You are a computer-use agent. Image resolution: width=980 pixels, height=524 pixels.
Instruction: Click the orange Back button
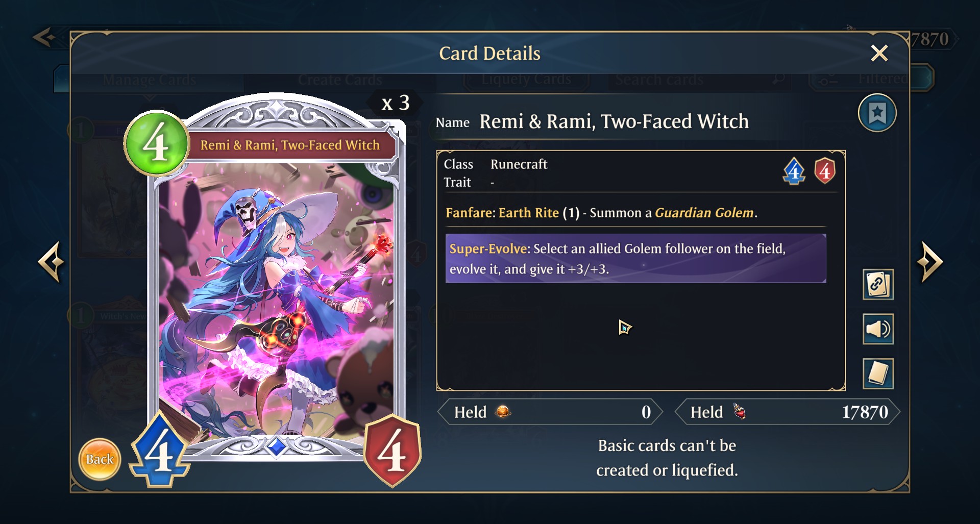[100, 459]
